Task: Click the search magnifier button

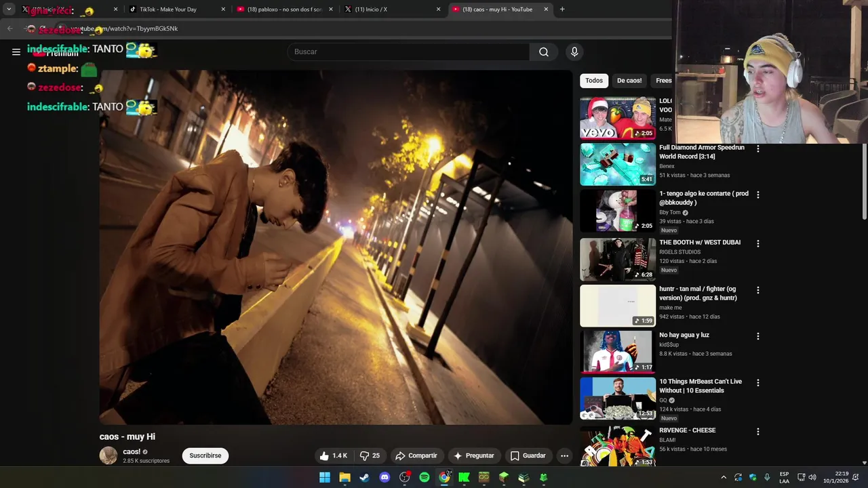Action: pyautogui.click(x=544, y=52)
